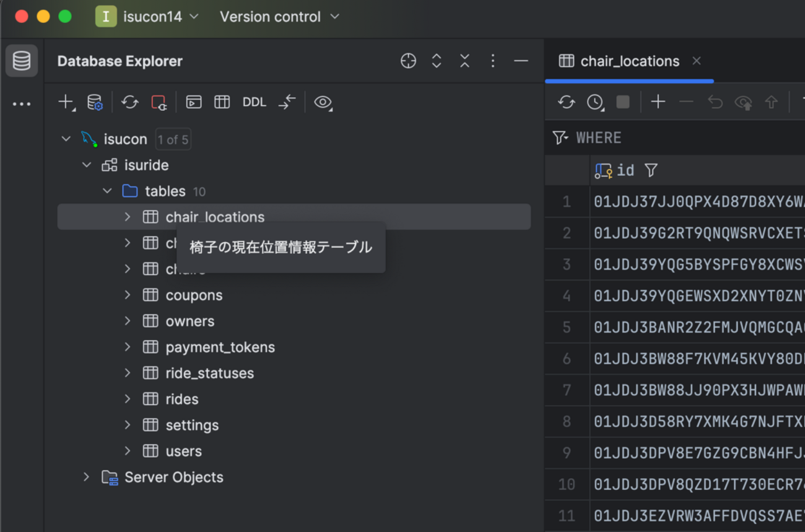805x532 pixels.
Task: Click the add row plus icon in the data editor
Action: coord(658,102)
